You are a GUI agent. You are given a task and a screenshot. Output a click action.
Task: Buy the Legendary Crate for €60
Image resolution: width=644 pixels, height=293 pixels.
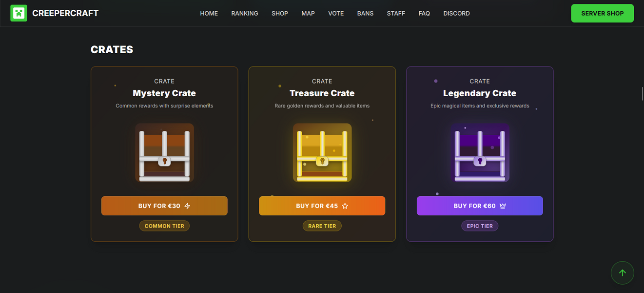pos(480,206)
